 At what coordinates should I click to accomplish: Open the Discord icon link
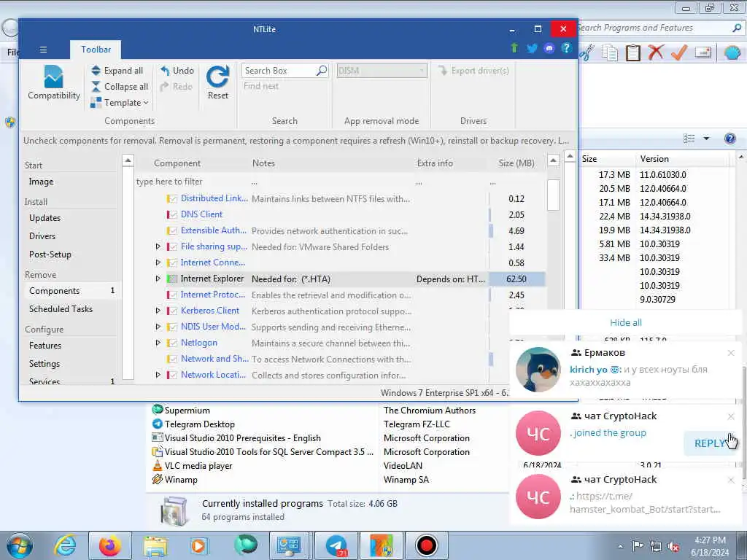[x=549, y=48]
